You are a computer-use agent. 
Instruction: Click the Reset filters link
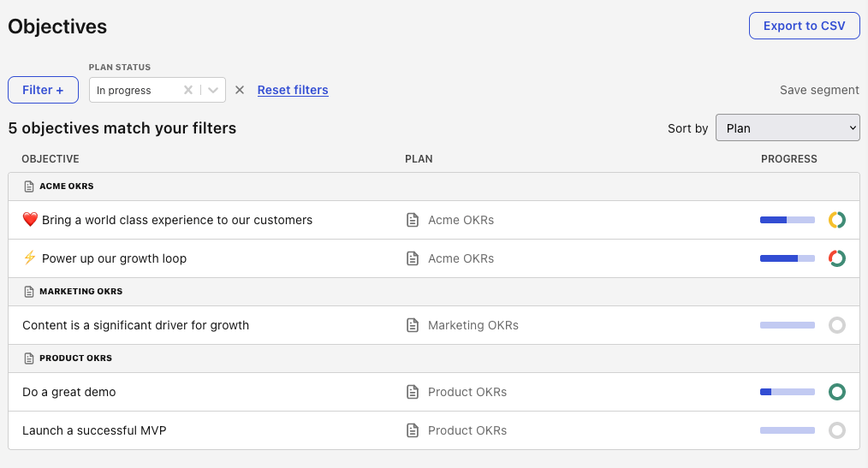click(x=293, y=90)
